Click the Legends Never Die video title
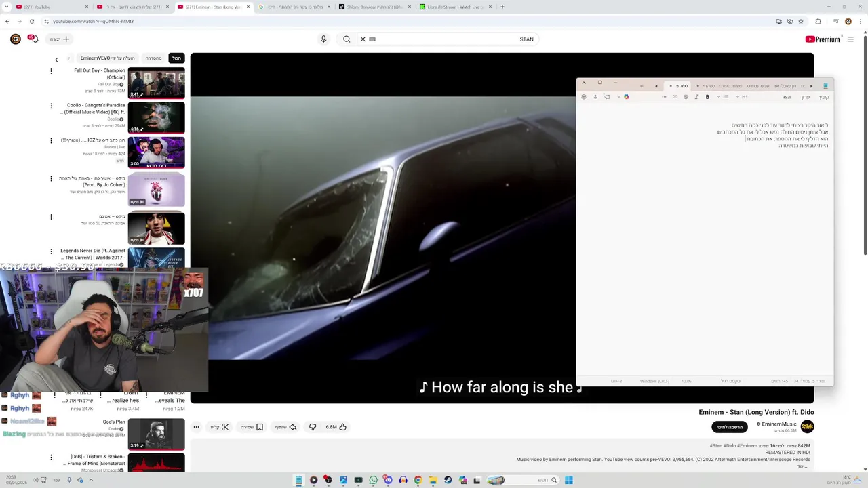The height and width of the screenshot is (488, 868). [x=93, y=254]
